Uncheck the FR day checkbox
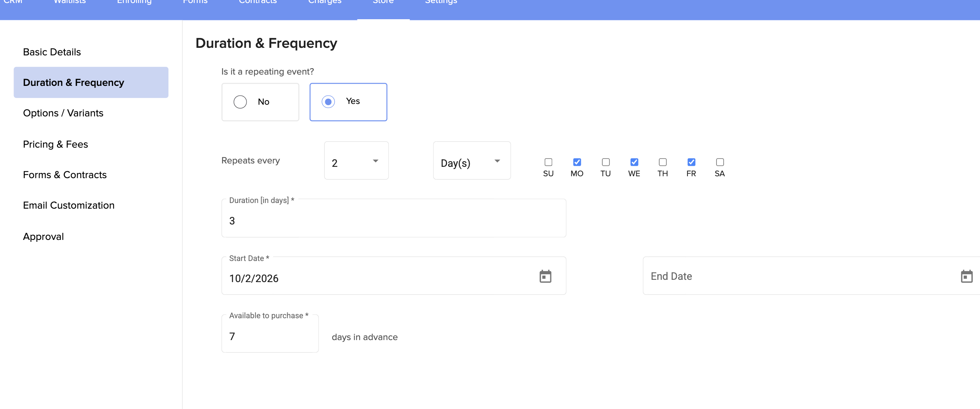Viewport: 980px width, 409px height. tap(691, 162)
